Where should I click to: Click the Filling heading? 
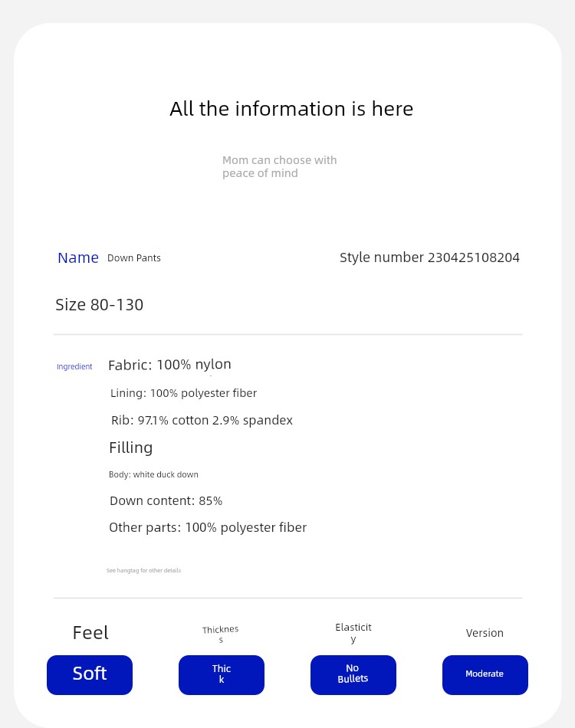[130, 448]
